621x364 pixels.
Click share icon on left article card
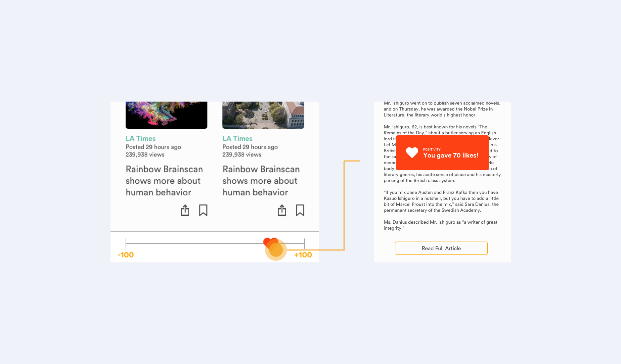pos(185,210)
